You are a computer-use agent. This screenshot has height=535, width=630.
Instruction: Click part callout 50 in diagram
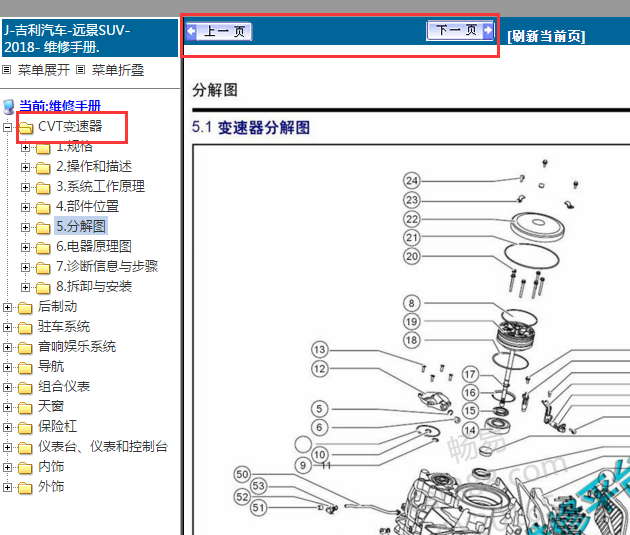click(242, 474)
